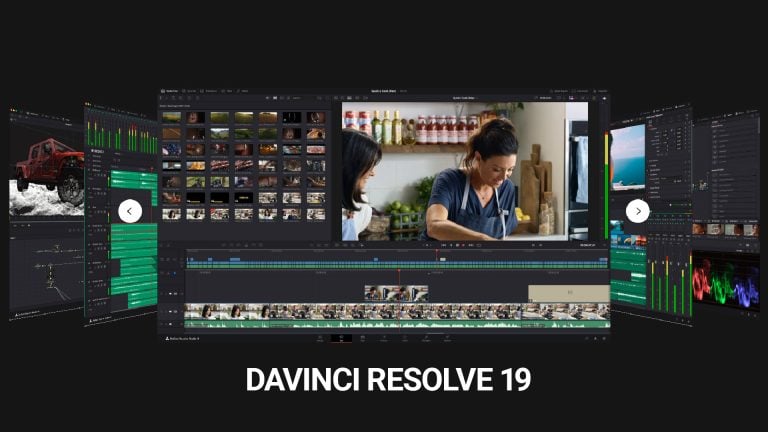Switch to the Edit page tab
Image resolution: width=768 pixels, height=432 pixels.
(362, 338)
